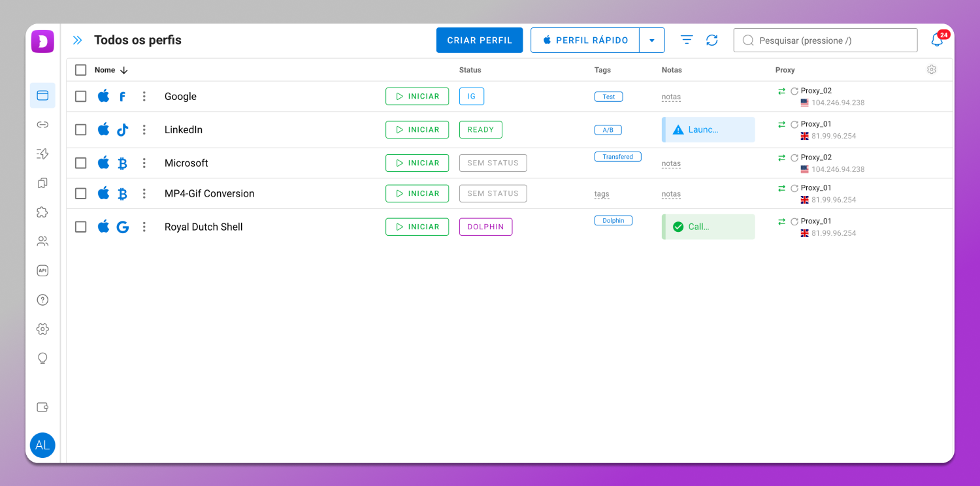Tick the Royal Dutch Shell checkbox
Viewport: 980px width, 486px height.
pos(81,227)
